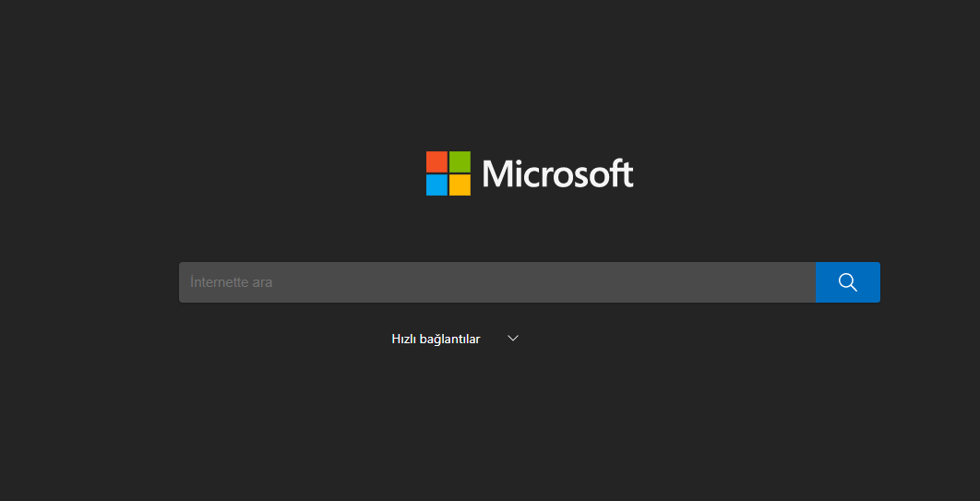Viewport: 980px width, 501px height.
Task: Click the Microsoft four-square logo
Action: coord(448,173)
